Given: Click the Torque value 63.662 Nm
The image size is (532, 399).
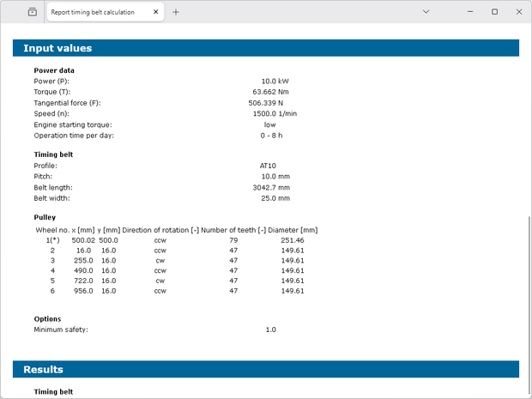Looking at the screenshot, I should (270, 91).
